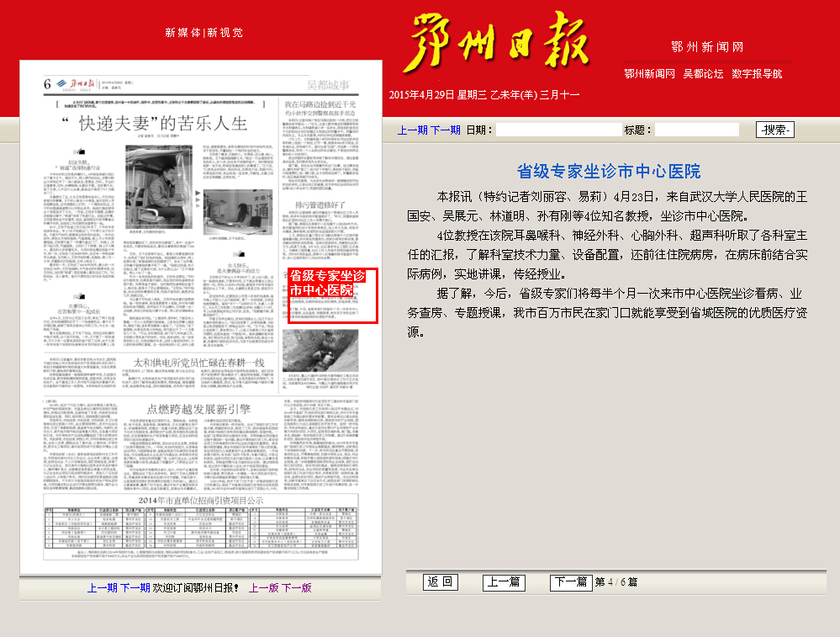This screenshot has width=840, height=637.
Task: Click the excavation pit photo on the page
Action: click(x=320, y=350)
